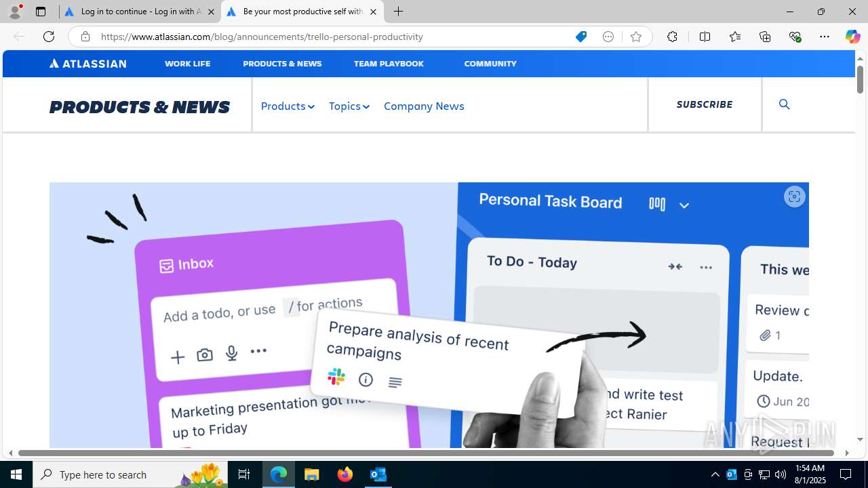Click the browser profile icon
The image size is (868, 488).
click(15, 12)
